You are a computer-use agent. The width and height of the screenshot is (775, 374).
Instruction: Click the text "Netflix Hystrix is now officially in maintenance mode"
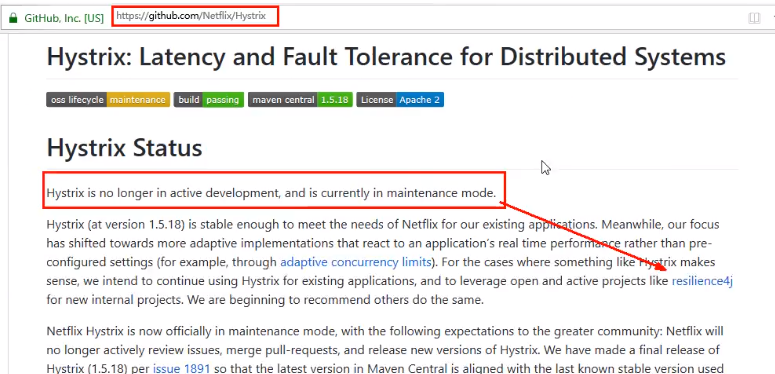click(191, 331)
